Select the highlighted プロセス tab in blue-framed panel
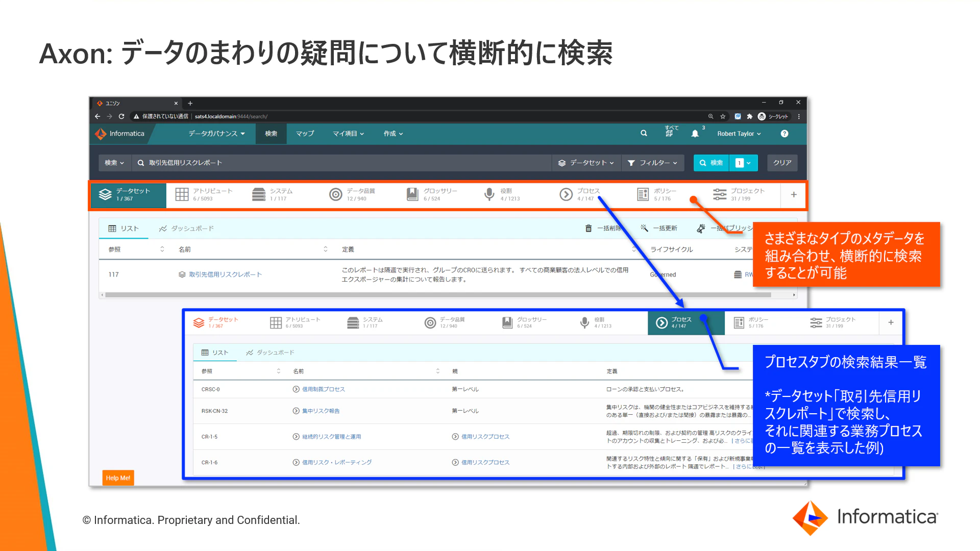The height and width of the screenshot is (551, 980). (686, 322)
